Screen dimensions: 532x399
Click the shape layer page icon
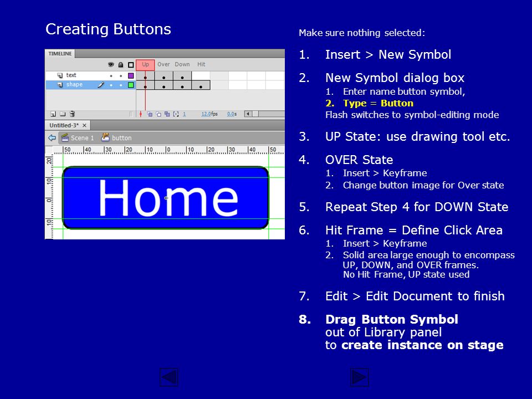[60, 85]
